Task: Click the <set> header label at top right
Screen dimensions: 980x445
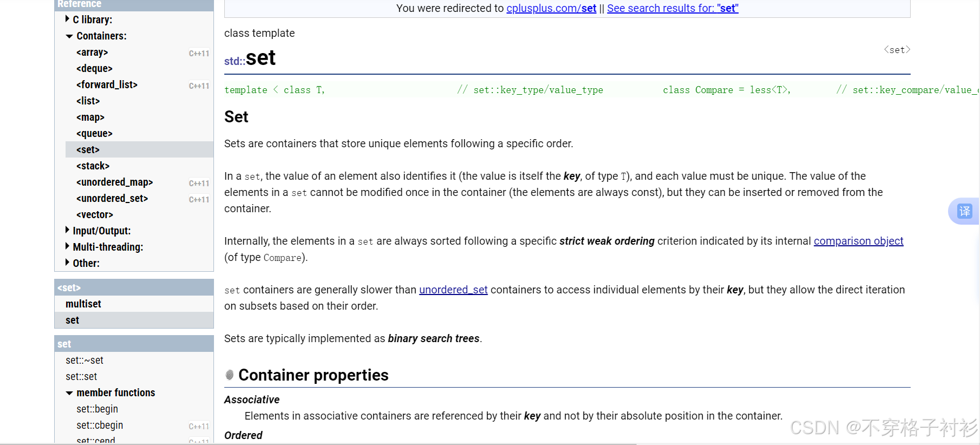Action: 897,50
